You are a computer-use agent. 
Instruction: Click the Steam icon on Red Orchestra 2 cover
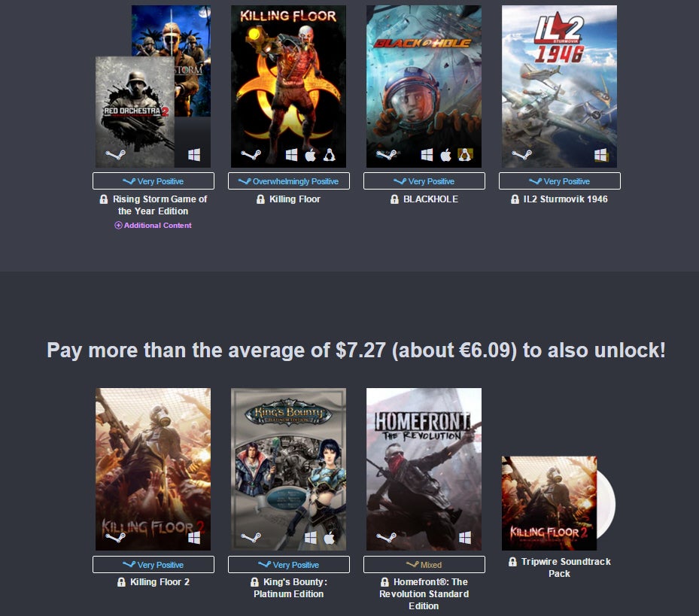click(115, 155)
